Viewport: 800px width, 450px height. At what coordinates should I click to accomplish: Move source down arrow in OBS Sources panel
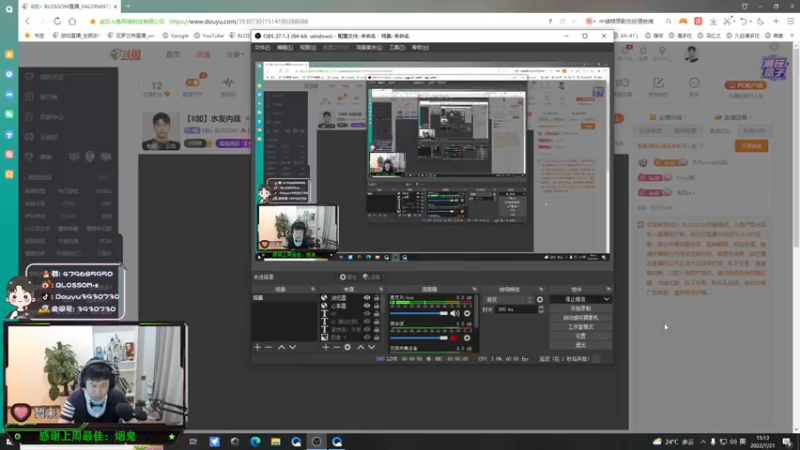[x=371, y=347]
